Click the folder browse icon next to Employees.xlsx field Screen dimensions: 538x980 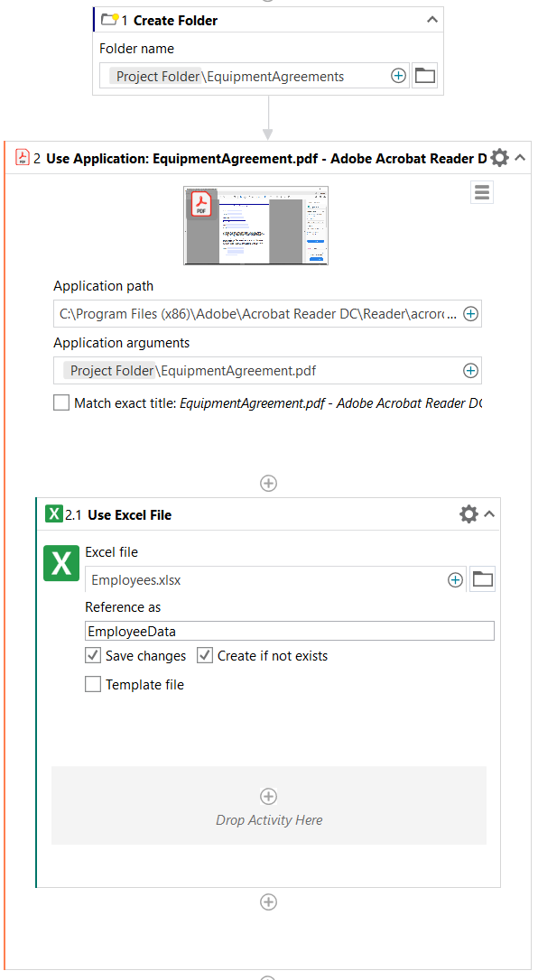tap(482, 578)
